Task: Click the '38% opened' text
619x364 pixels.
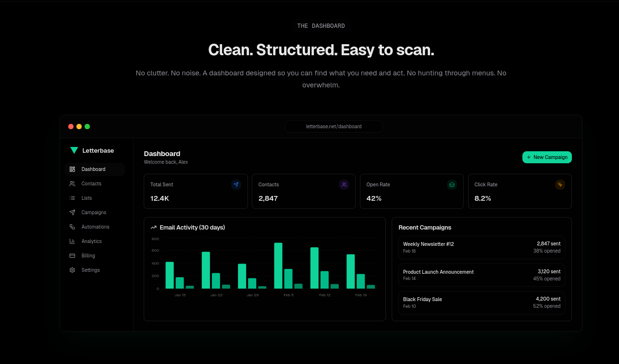Action: coord(547,251)
